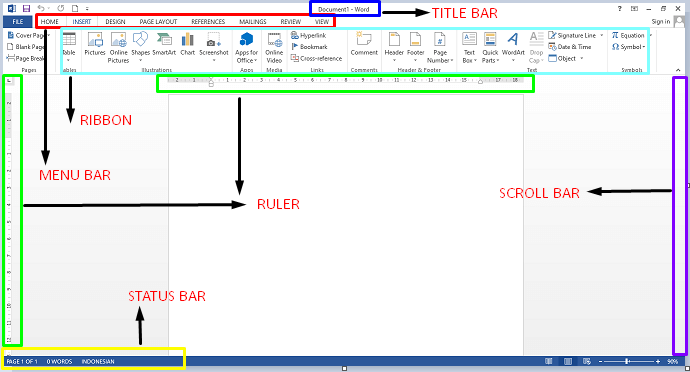This screenshot has width=690, height=372.
Task: Click the zoom in plus button
Action: tap(658, 361)
